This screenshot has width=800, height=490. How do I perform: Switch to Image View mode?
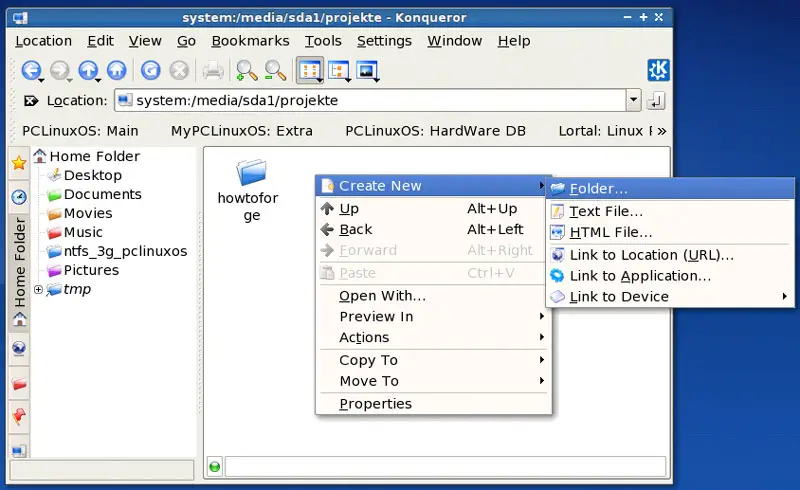[367, 71]
